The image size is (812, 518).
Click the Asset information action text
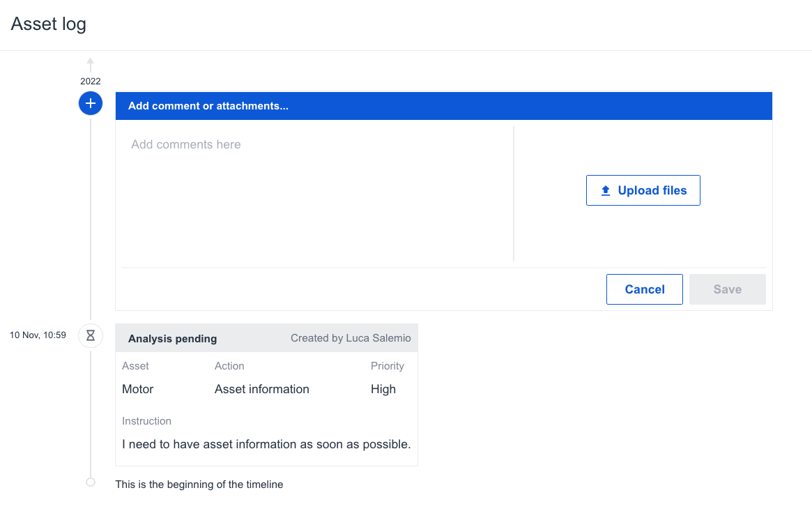261,389
